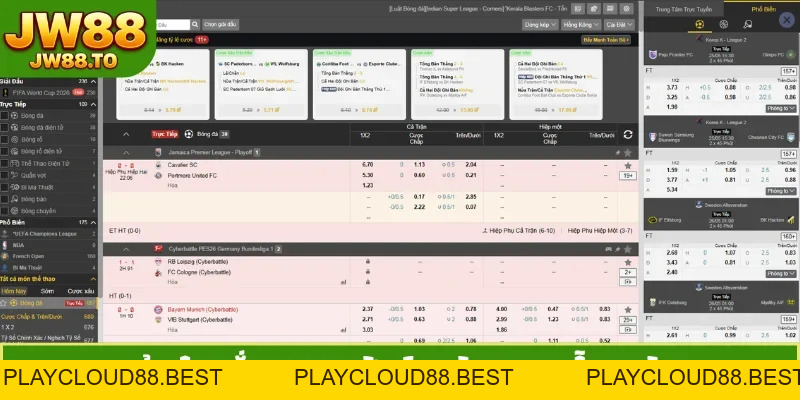Viewport: 800px width, 400px height.
Task: Click the search magnifier icon in the header
Action: coord(195,24)
